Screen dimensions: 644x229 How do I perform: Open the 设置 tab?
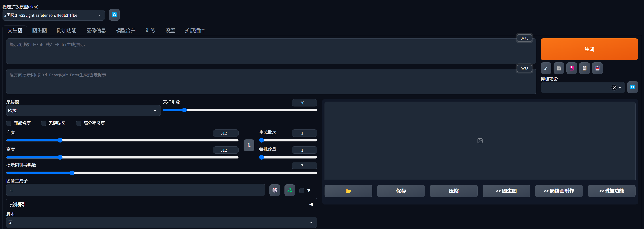click(x=170, y=30)
